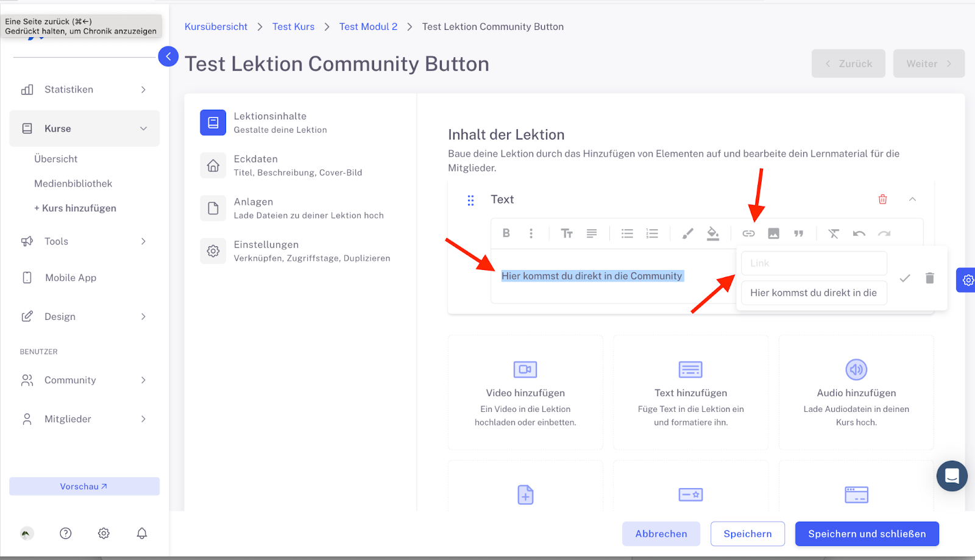Viewport: 975px width, 560px height.
Task: Expand the Statistiken menu
Action: pyautogui.click(x=84, y=90)
